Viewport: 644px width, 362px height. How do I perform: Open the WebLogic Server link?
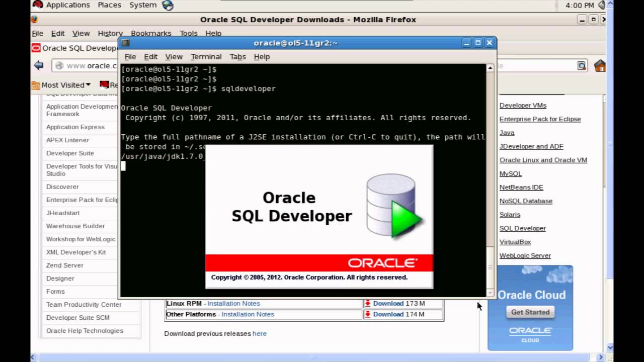525,255
